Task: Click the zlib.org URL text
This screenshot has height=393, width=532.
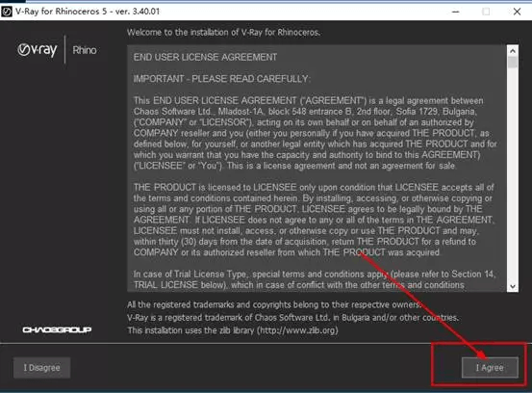Action: (297, 330)
